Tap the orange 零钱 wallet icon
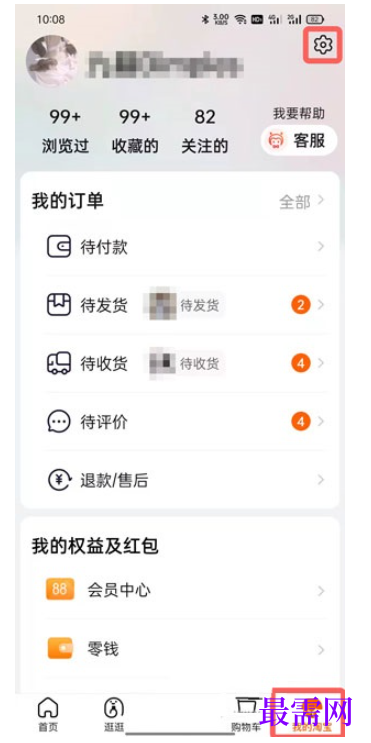This screenshot has height=743, width=371. pos(60,648)
